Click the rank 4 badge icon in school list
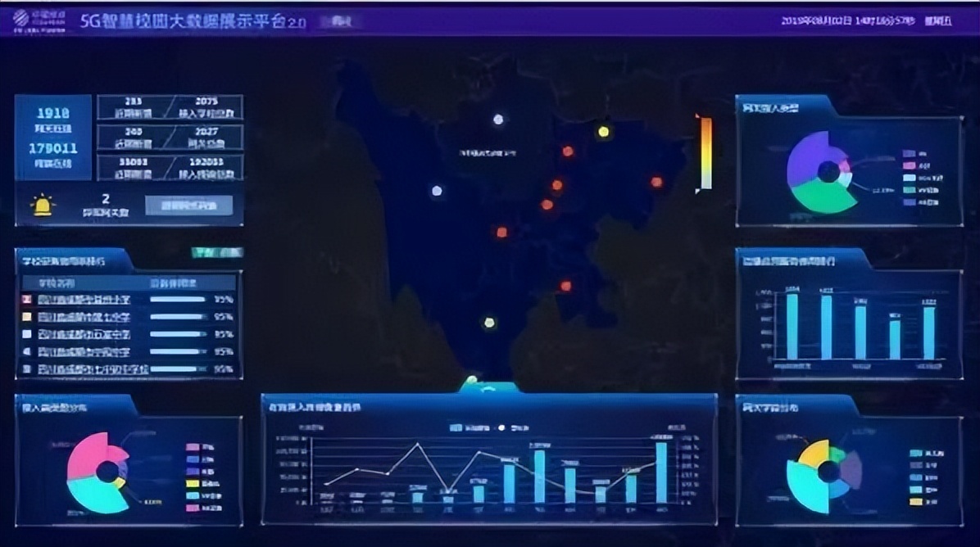 click(27, 351)
